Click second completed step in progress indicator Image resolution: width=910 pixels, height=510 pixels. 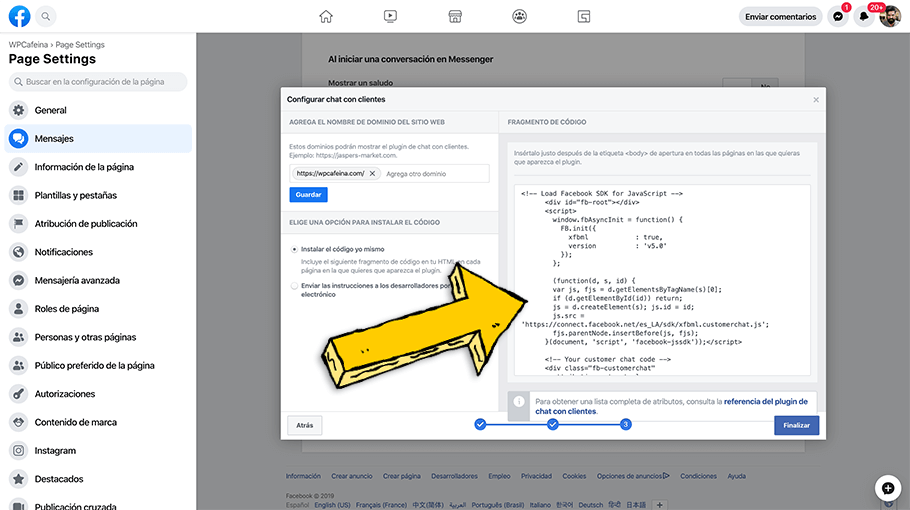(552, 425)
